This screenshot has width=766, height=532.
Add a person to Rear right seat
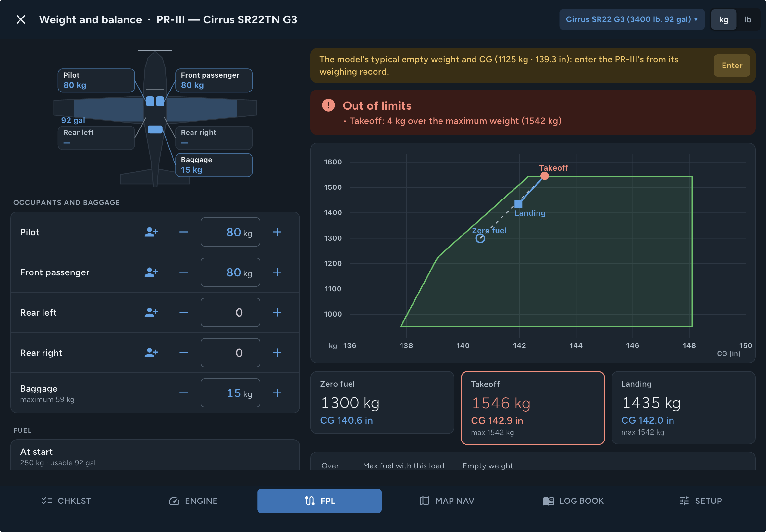click(151, 352)
